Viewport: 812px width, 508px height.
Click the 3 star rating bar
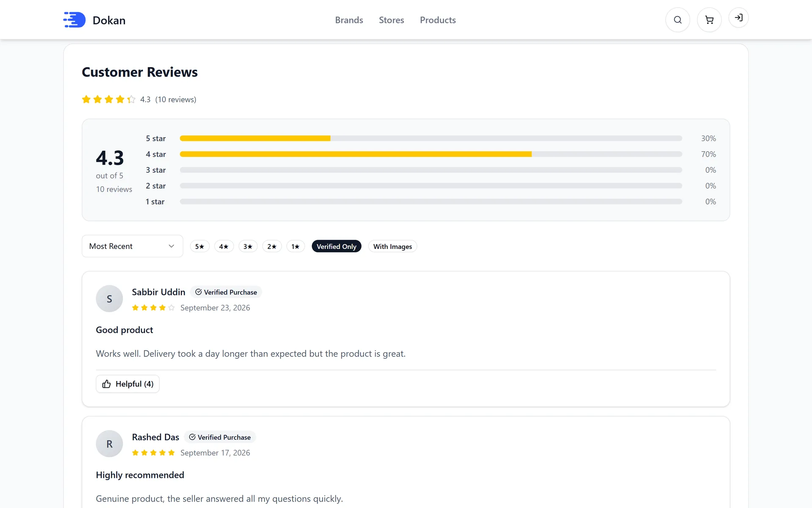pos(431,170)
